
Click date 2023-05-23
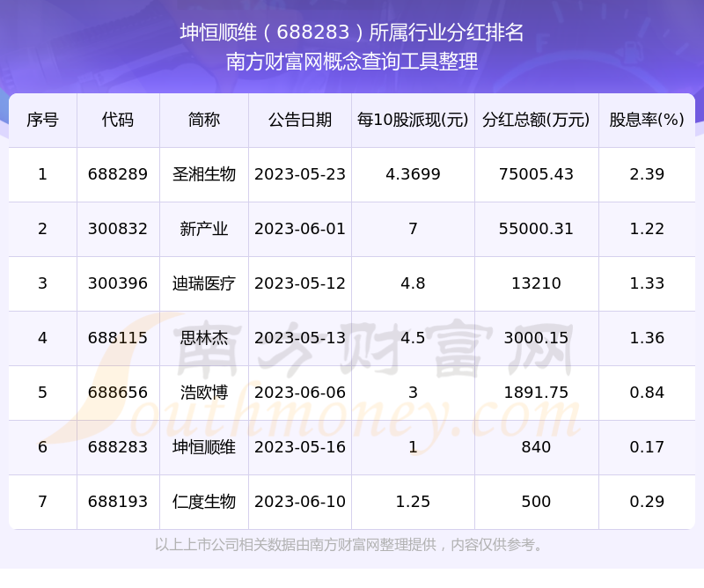(300, 174)
